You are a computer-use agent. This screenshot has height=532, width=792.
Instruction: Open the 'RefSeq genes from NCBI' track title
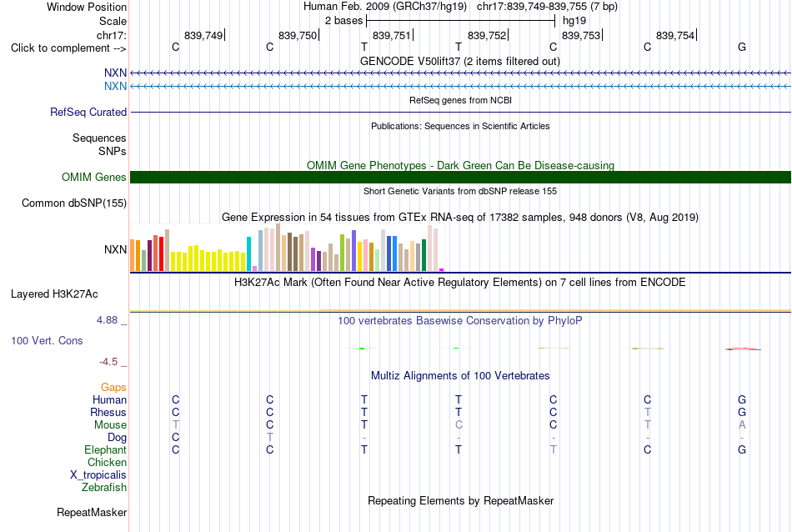[460, 100]
